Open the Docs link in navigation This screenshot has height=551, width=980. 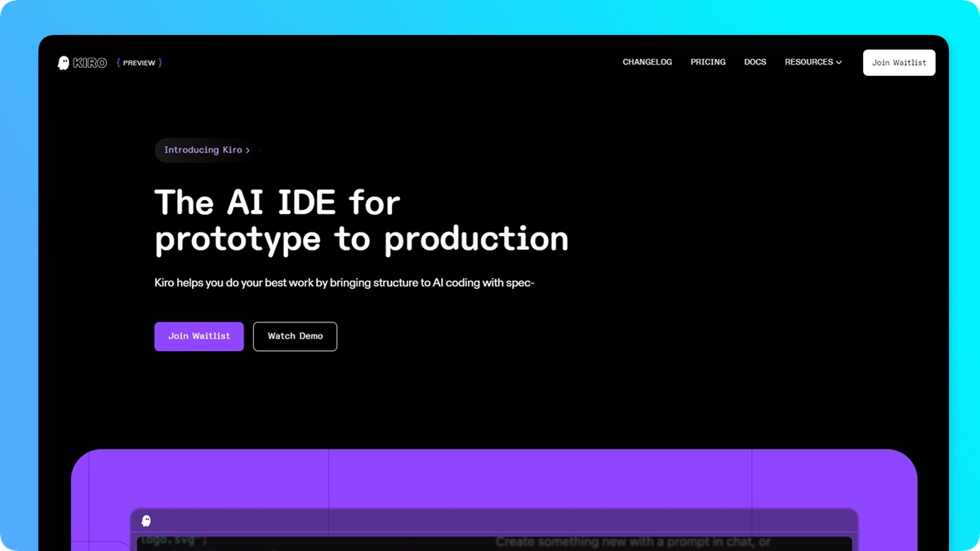tap(755, 62)
